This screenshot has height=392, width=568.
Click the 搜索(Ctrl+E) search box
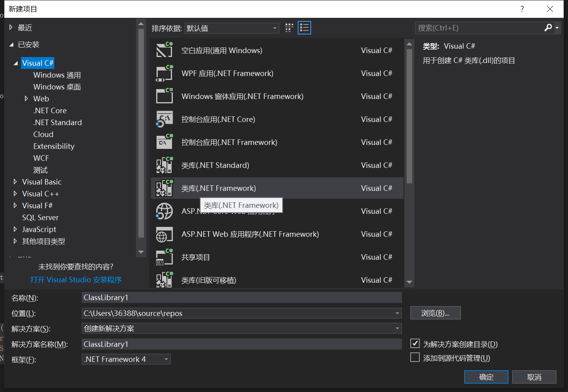coord(480,28)
